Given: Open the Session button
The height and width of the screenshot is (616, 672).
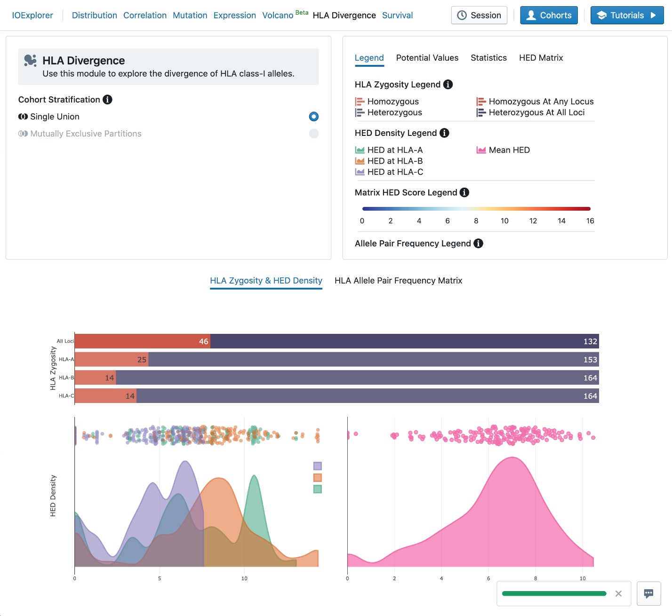Looking at the screenshot, I should pos(479,16).
